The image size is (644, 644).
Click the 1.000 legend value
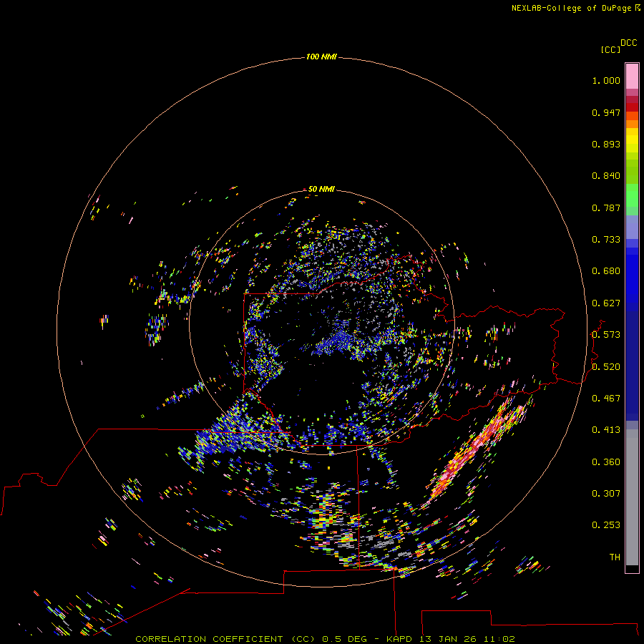click(x=606, y=80)
